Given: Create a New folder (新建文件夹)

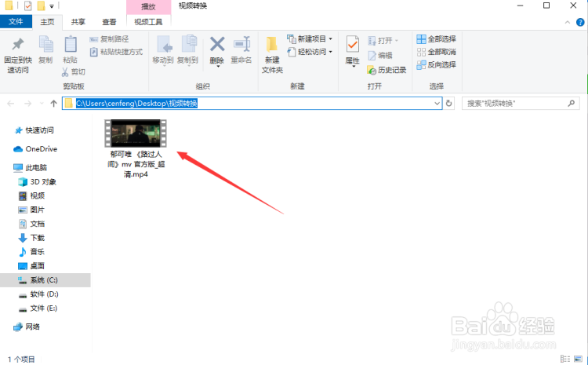Looking at the screenshot, I should tap(272, 55).
